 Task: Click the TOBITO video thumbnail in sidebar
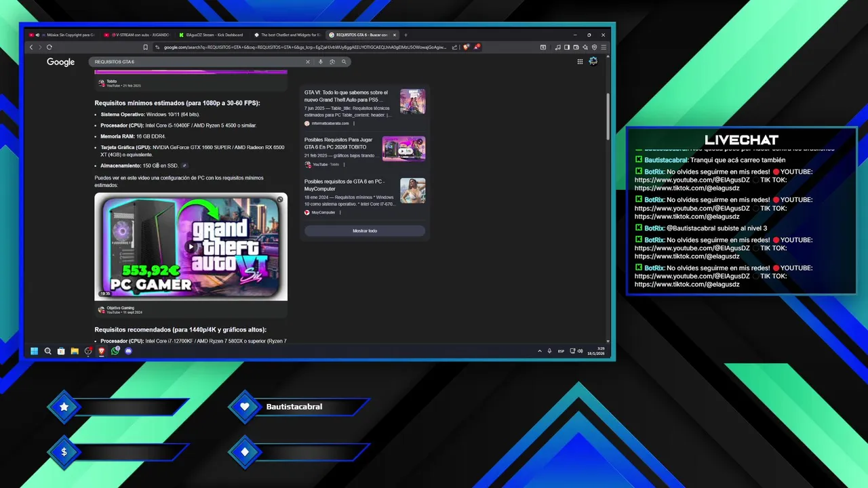403,148
